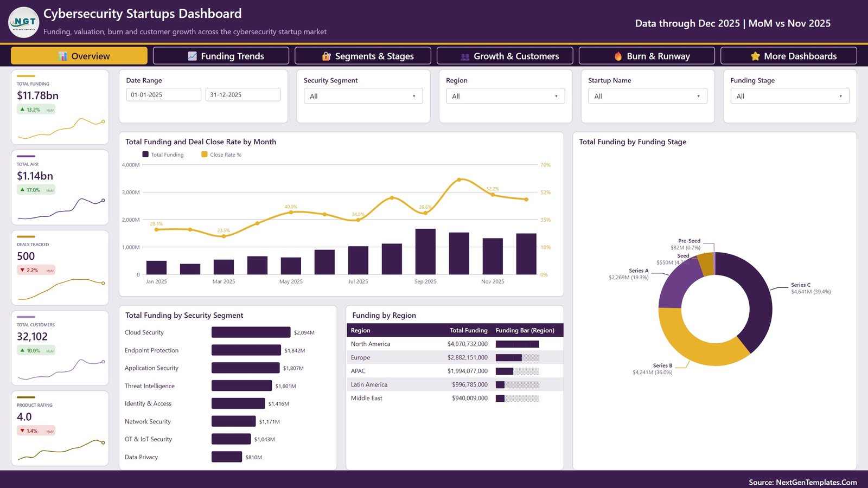The height and width of the screenshot is (488, 868).
Task: Click the Total Customers 32,102 value
Action: pos(32,336)
